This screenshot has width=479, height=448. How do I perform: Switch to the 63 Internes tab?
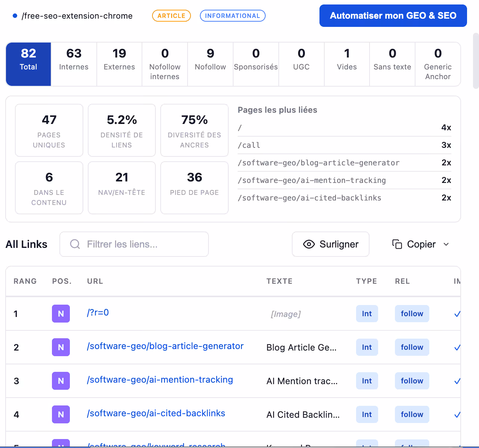[74, 64]
